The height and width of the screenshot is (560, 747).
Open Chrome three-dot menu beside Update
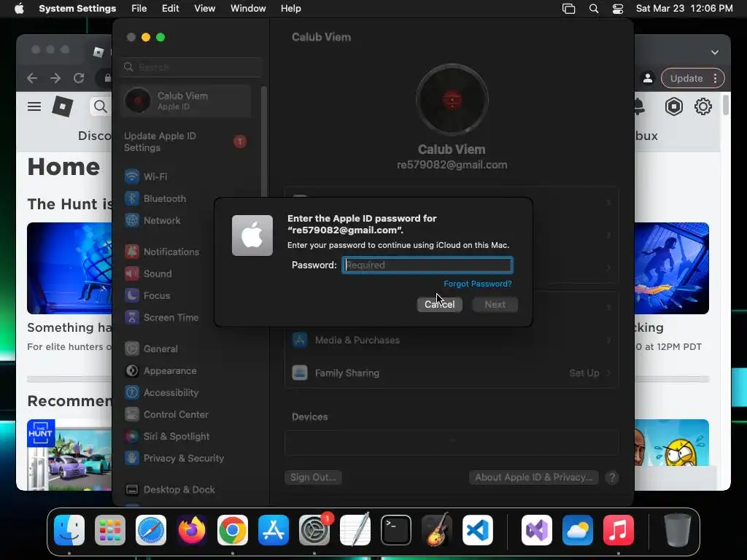tap(715, 78)
